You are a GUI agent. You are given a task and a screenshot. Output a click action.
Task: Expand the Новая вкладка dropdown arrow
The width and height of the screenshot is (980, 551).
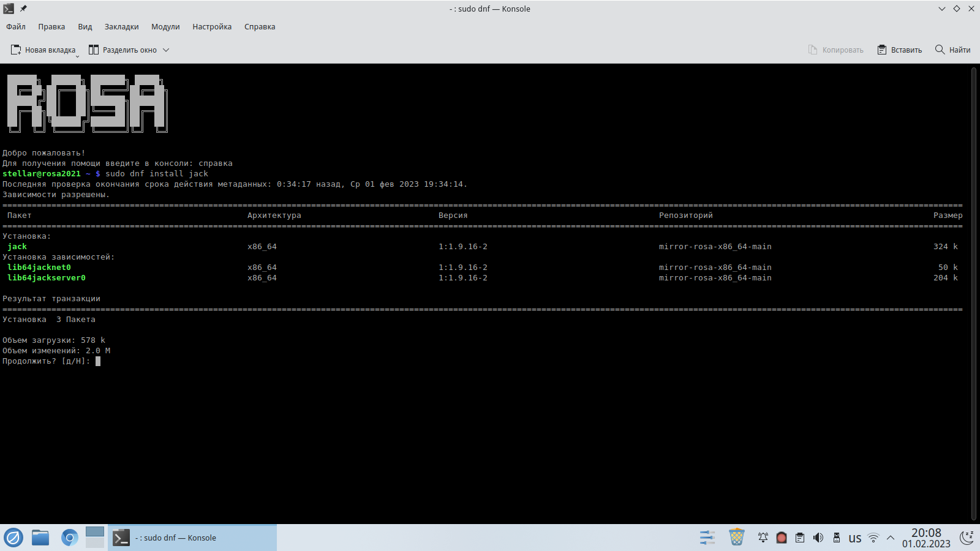coord(78,56)
